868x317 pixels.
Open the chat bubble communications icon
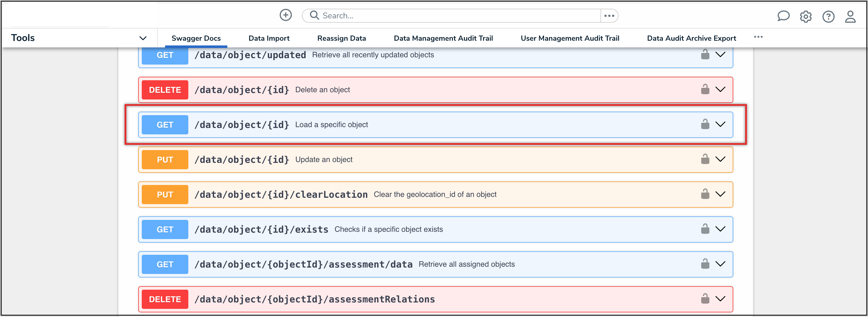(783, 16)
